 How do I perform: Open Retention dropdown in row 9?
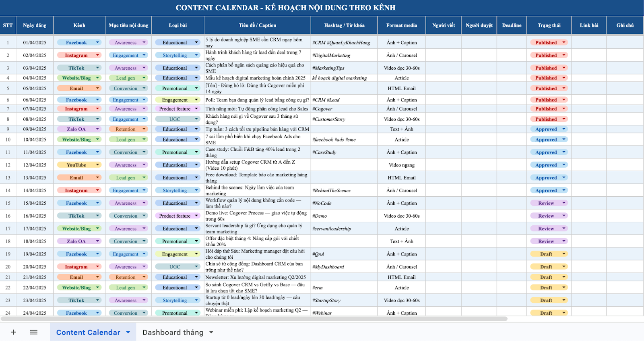(144, 129)
